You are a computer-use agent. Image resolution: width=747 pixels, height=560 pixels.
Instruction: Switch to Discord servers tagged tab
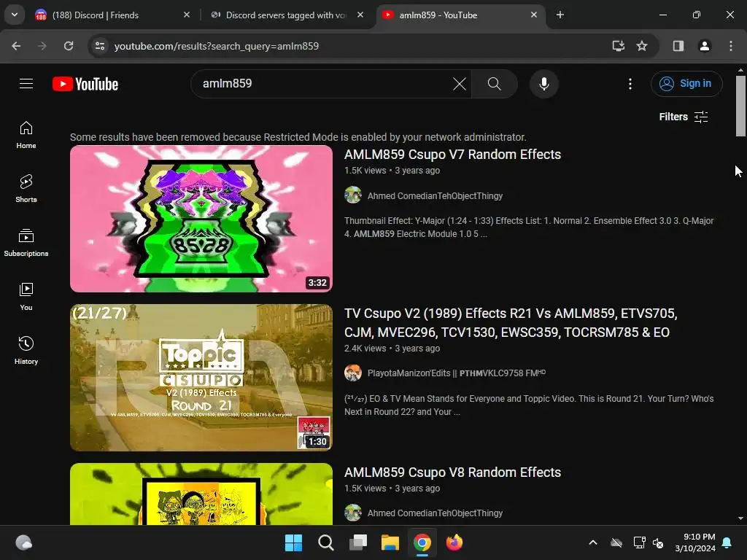[286, 15]
